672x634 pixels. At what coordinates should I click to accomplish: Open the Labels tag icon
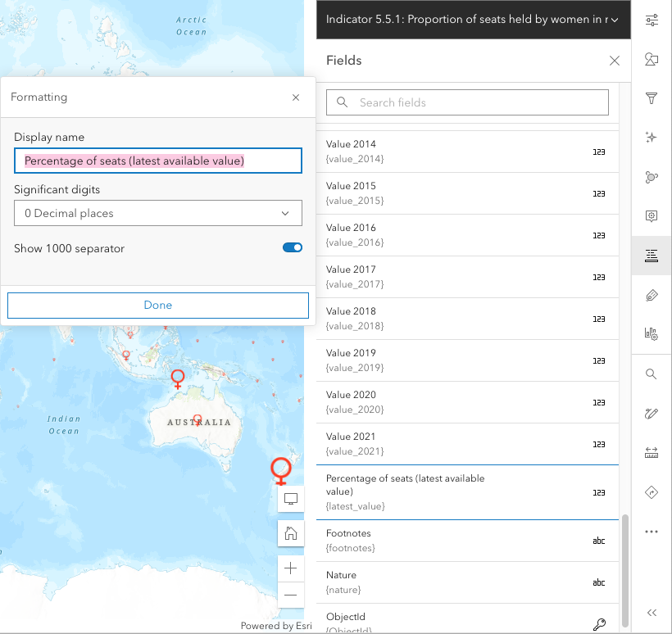pyautogui.click(x=652, y=295)
